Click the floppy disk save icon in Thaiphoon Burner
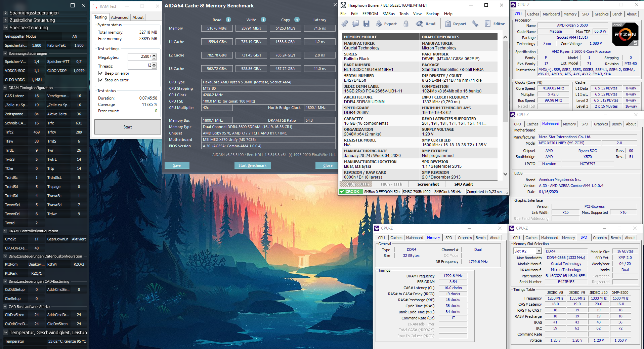This screenshot has height=349, width=644. 366,24
